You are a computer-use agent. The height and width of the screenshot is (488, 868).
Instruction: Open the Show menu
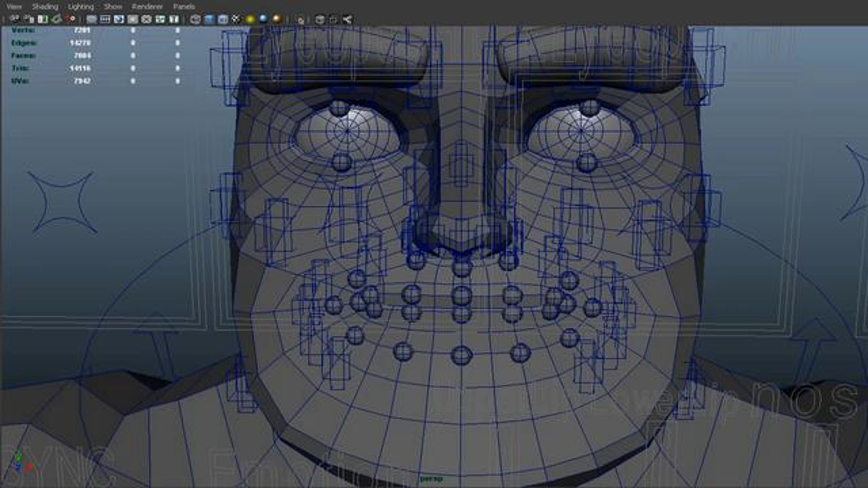click(113, 7)
